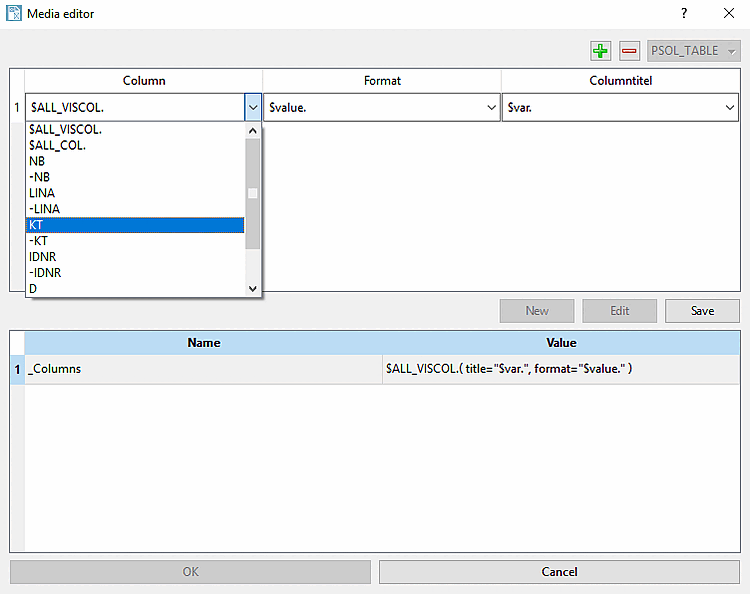Viewport: 750px width, 594px height.
Task: Expand the Format $value. dropdown
Action: 491,108
